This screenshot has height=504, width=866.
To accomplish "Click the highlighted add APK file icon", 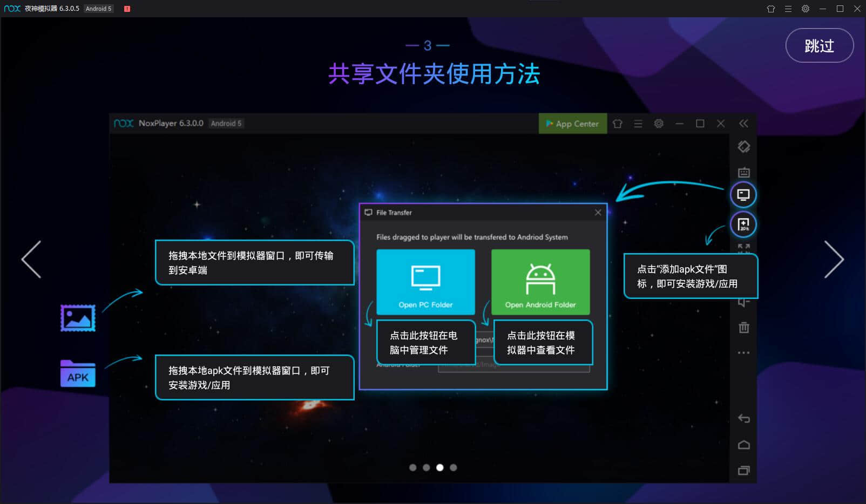I will tap(743, 224).
